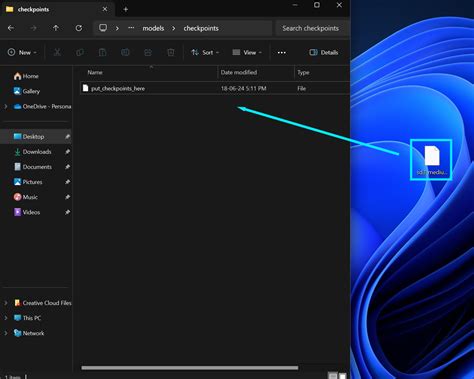Screen dimensions: 474x379
Task: Click the PC icon in address bar
Action: click(x=103, y=28)
